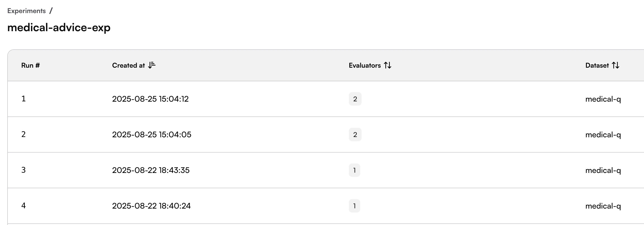The image size is (644, 225).
Task: Open medical-q dataset in run 1
Action: [x=603, y=99]
